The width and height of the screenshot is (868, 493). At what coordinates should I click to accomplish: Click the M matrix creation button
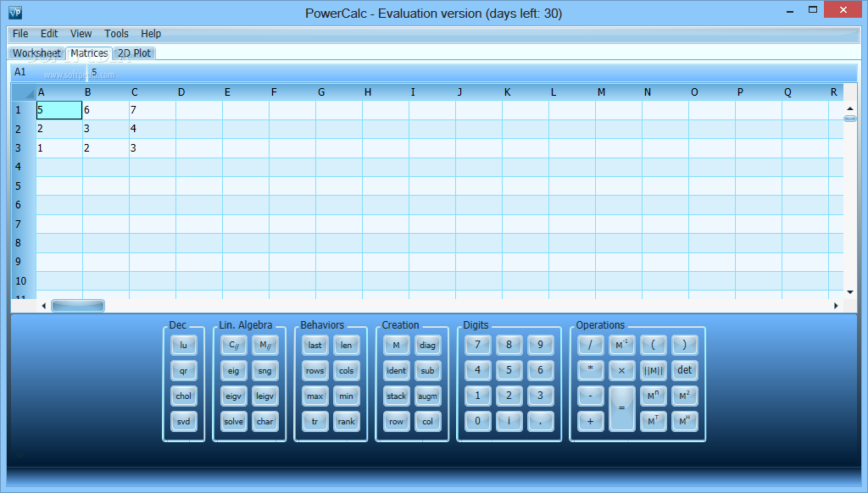[x=397, y=346]
